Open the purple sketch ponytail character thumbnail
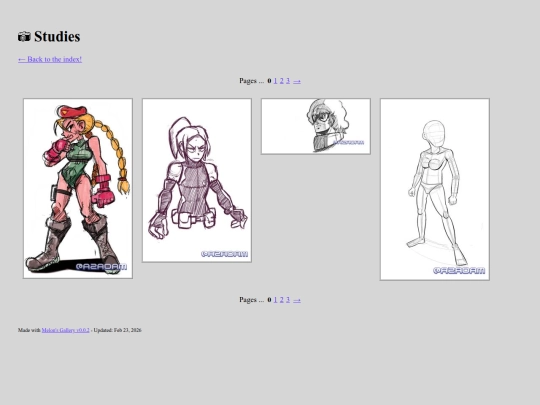The image size is (540, 405). pyautogui.click(x=197, y=180)
